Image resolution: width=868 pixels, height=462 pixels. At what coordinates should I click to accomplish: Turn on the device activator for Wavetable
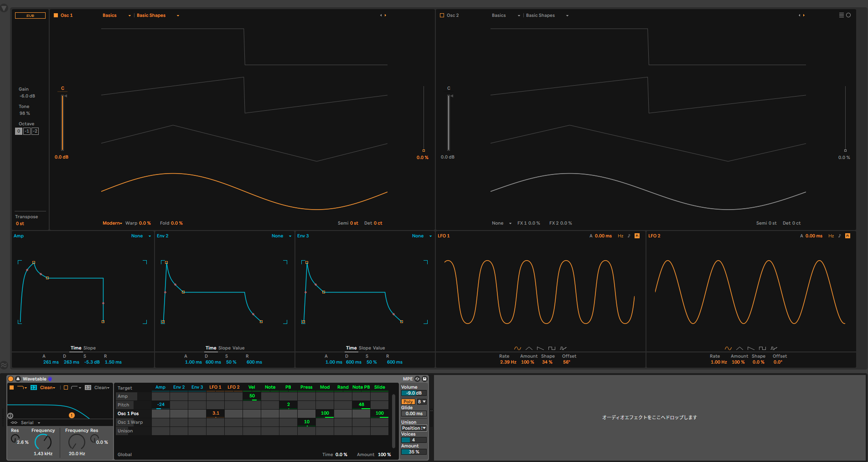pos(10,379)
